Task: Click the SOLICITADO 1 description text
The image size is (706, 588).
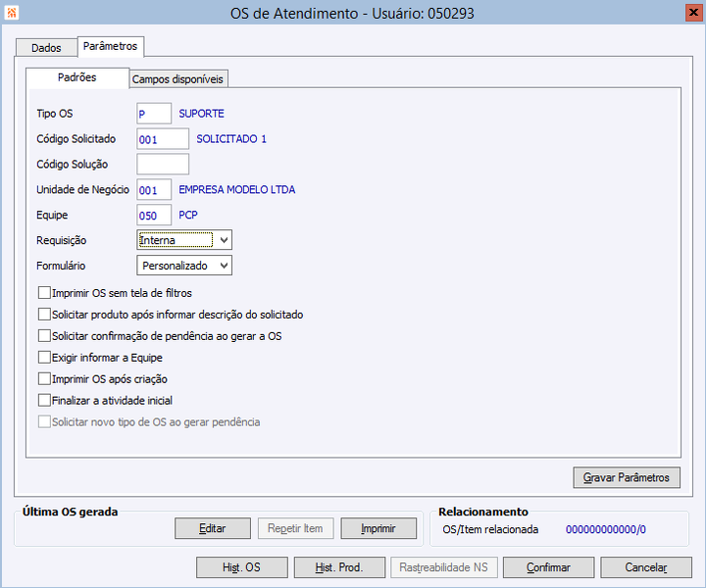Action: pyautogui.click(x=231, y=139)
